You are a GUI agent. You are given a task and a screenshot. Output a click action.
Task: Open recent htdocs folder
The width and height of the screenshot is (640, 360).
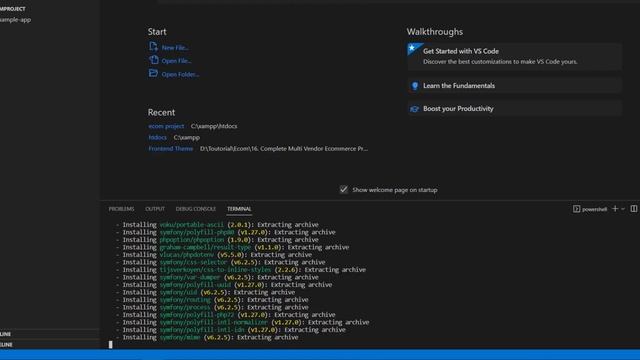(x=158, y=138)
